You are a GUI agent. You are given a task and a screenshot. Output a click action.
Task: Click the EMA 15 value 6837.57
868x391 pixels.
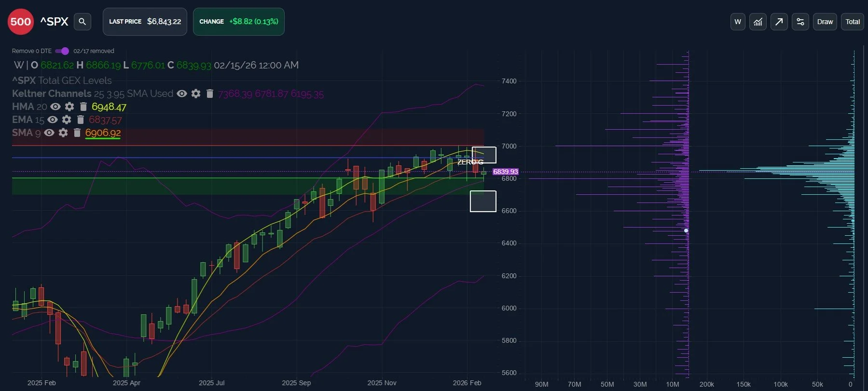tap(105, 120)
